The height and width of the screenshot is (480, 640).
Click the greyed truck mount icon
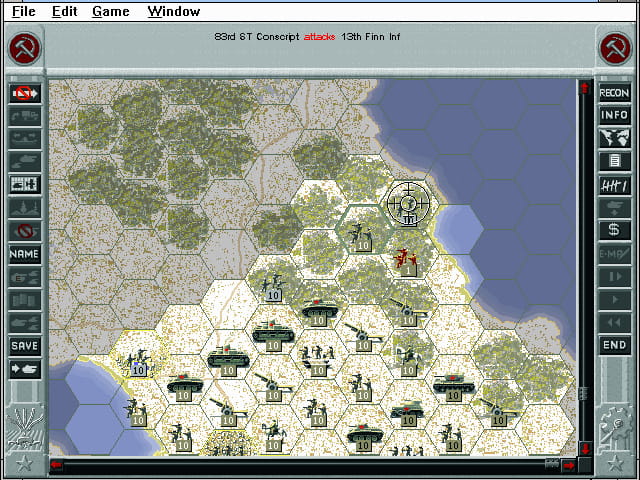[25, 116]
